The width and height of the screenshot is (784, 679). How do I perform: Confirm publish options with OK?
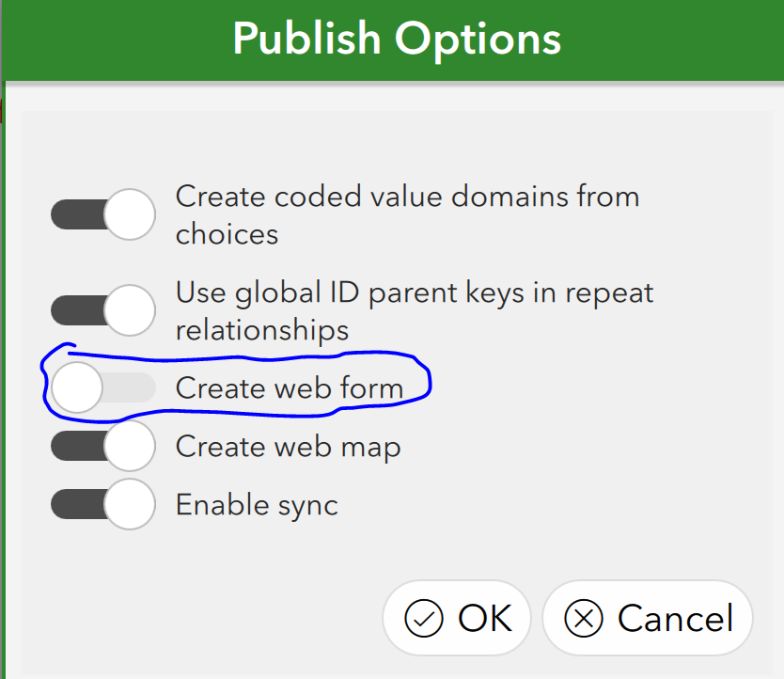457,618
